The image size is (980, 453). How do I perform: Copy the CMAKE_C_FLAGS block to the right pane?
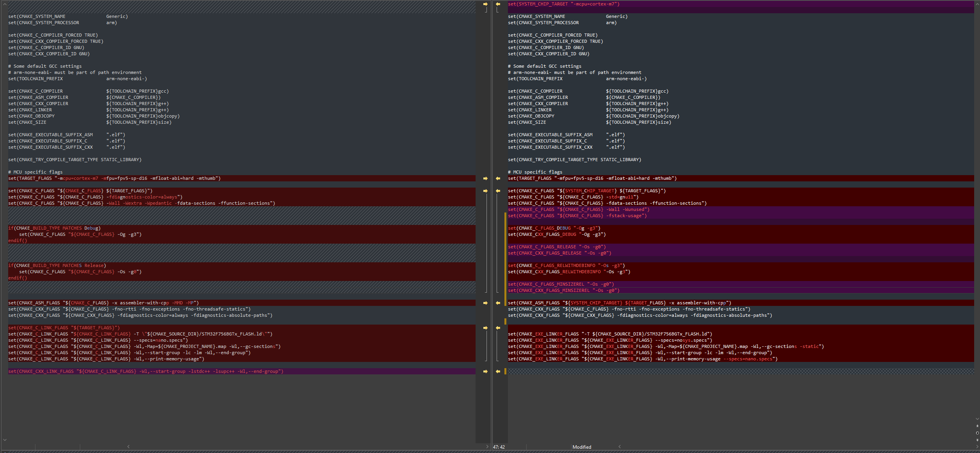(x=485, y=191)
